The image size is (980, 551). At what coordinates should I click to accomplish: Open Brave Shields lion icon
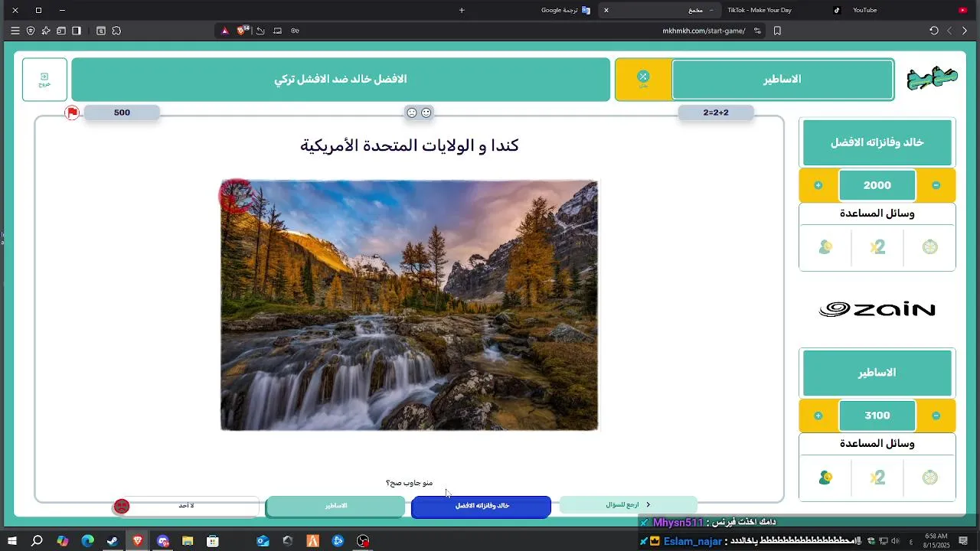[x=243, y=31]
